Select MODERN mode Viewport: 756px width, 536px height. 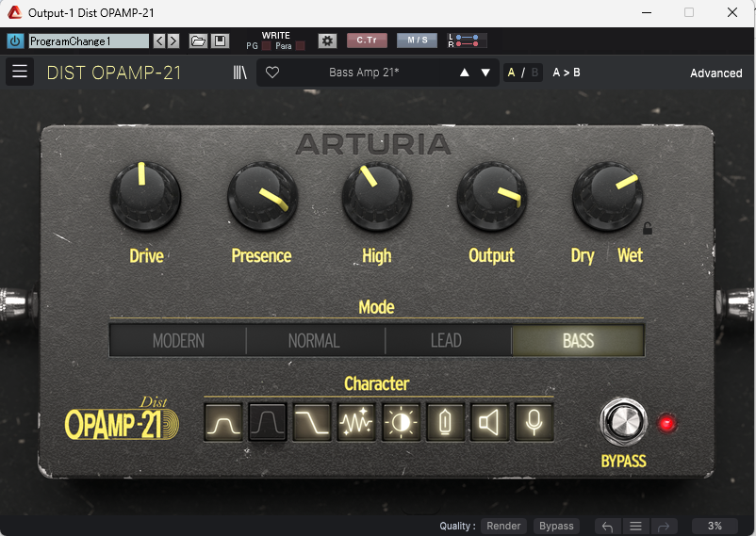178,341
